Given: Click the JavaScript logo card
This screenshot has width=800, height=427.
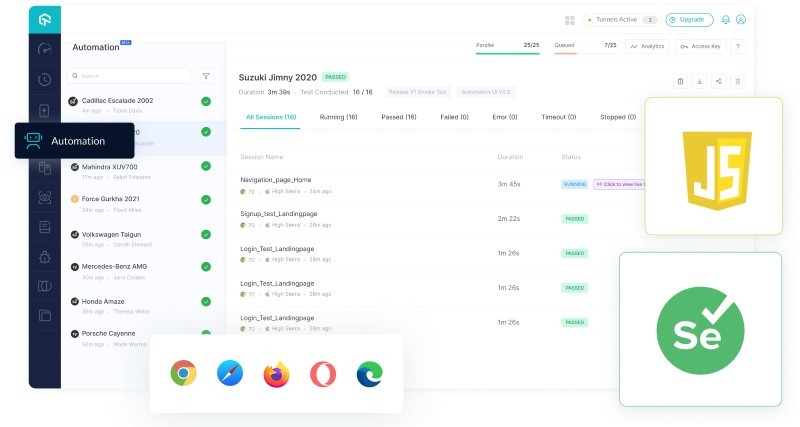Looking at the screenshot, I should click(714, 166).
